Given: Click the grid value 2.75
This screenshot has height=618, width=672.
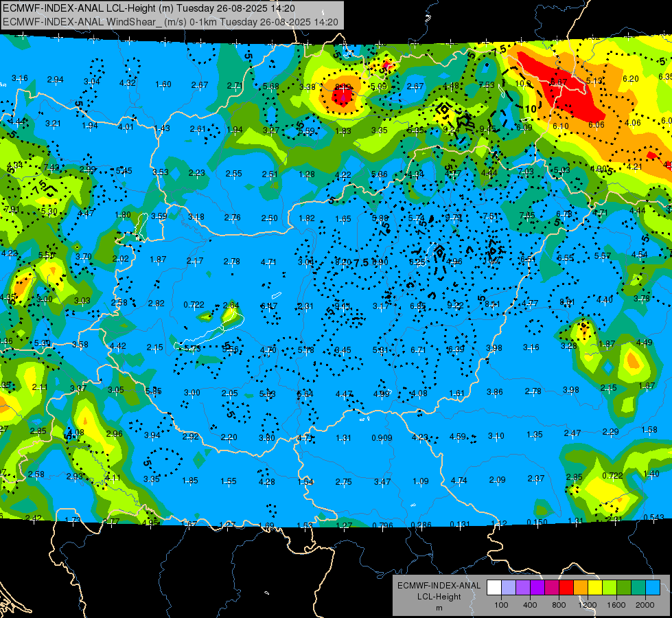Looking at the screenshot, I should 344,481.
